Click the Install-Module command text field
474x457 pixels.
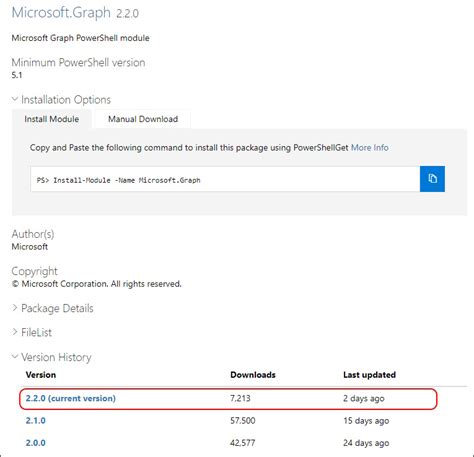coord(225,179)
